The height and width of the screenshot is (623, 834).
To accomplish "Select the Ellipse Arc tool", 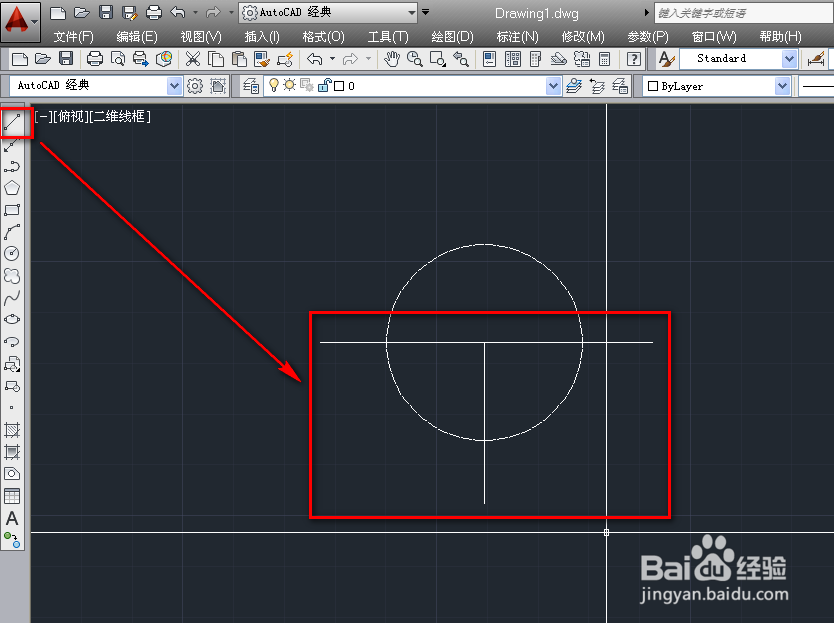I will tap(12, 342).
